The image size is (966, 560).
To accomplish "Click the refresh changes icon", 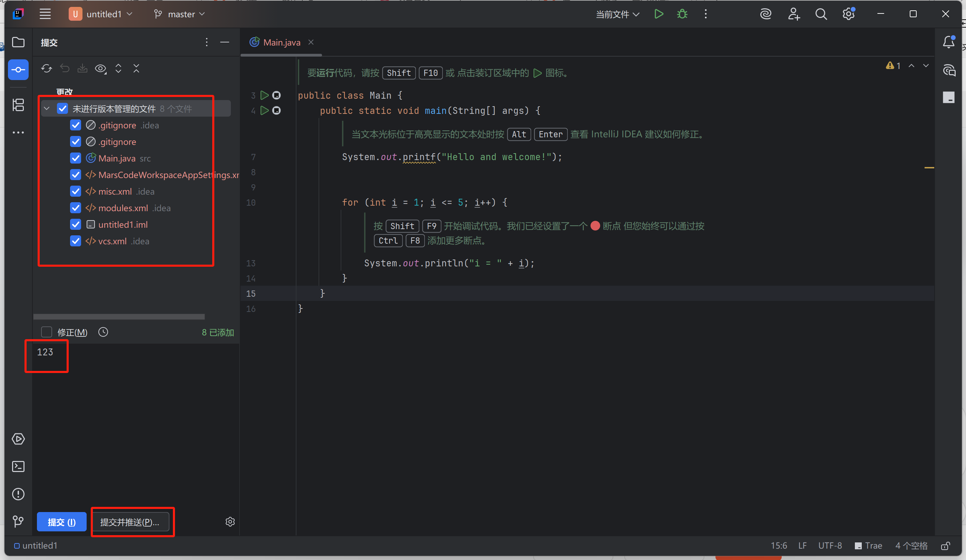I will point(46,69).
